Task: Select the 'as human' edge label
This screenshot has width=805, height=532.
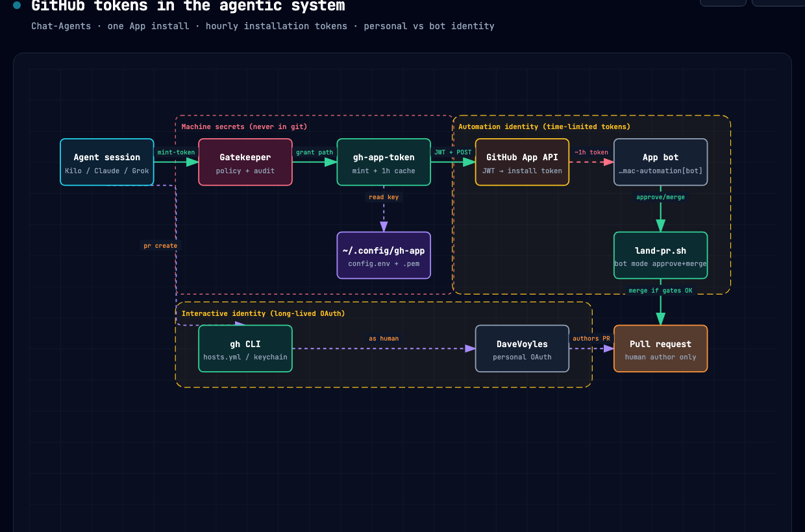Action: click(x=384, y=339)
